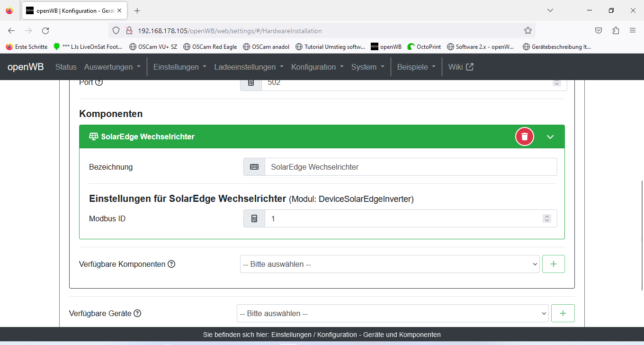Click the calculator icon beside Modbus ID
The height and width of the screenshot is (345, 644).
254,218
